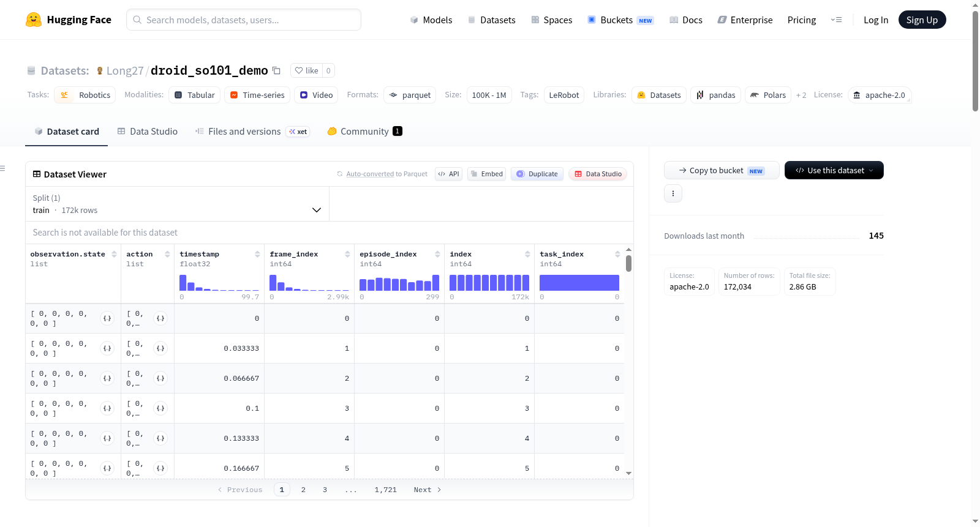Go to the Next page of rows

point(428,490)
